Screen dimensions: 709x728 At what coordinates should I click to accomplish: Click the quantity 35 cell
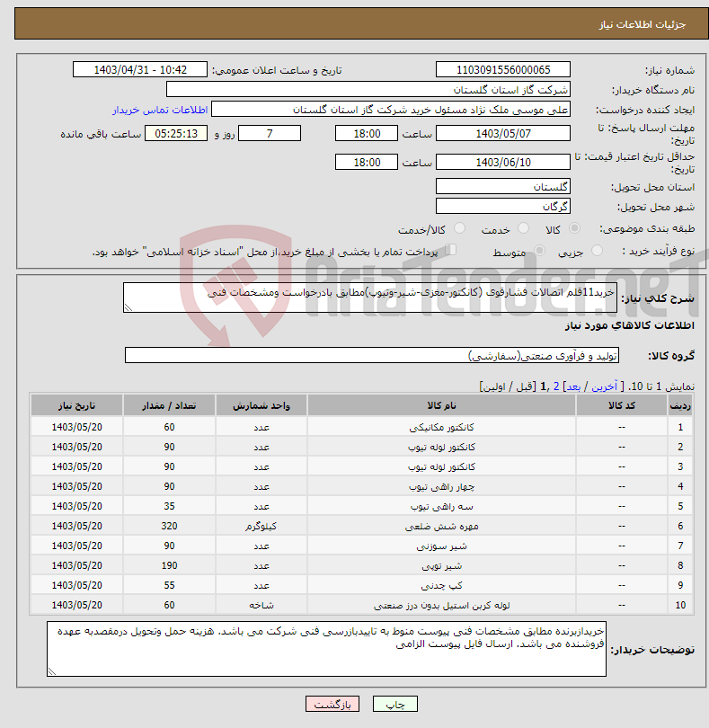coord(169,506)
